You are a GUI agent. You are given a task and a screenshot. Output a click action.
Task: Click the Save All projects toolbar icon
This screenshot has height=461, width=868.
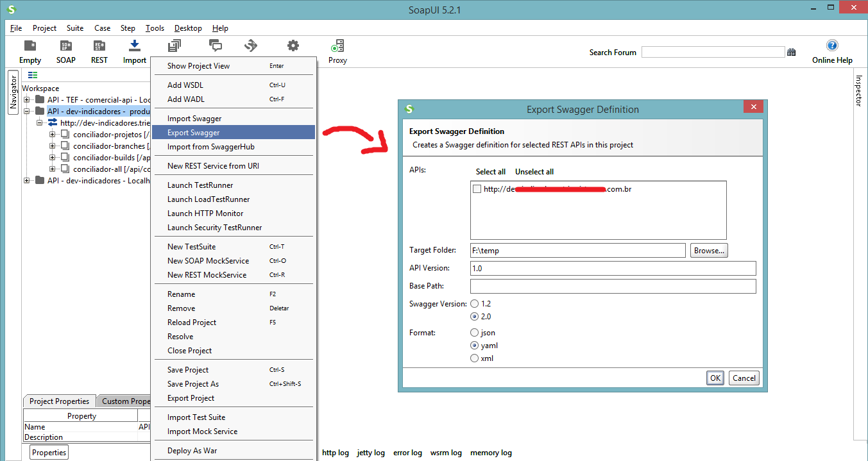[x=174, y=46]
